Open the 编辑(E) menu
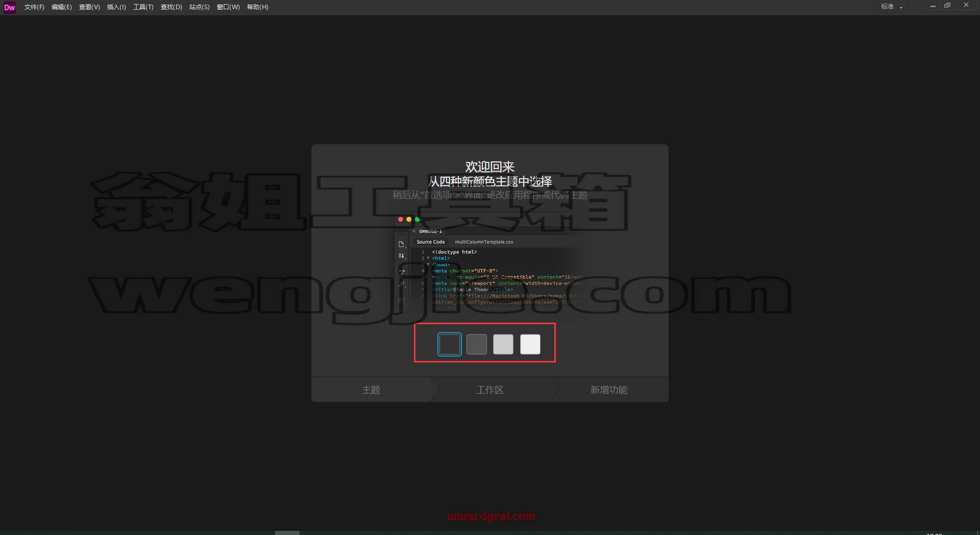Image resolution: width=980 pixels, height=535 pixels. click(x=62, y=7)
